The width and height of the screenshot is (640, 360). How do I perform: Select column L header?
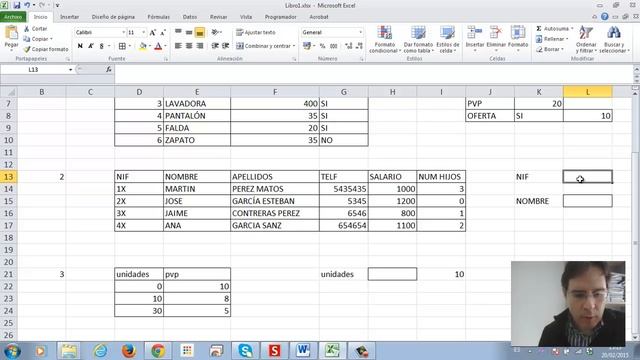pos(588,92)
